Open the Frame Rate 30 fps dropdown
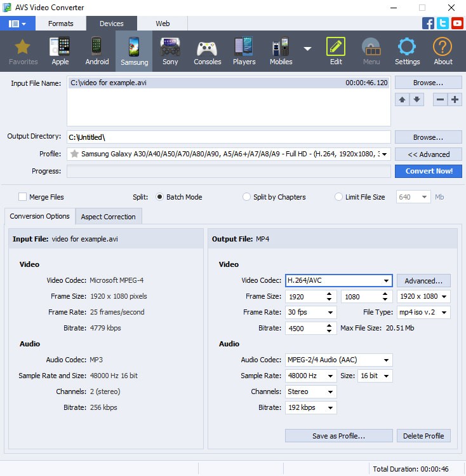Screen dimensions: 466x476 [330, 313]
